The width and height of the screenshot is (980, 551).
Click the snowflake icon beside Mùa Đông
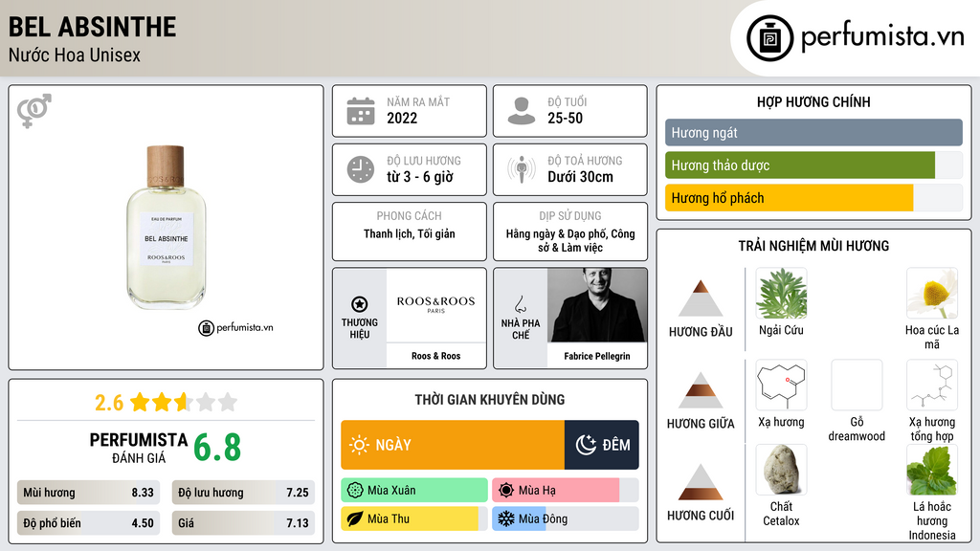tap(505, 518)
